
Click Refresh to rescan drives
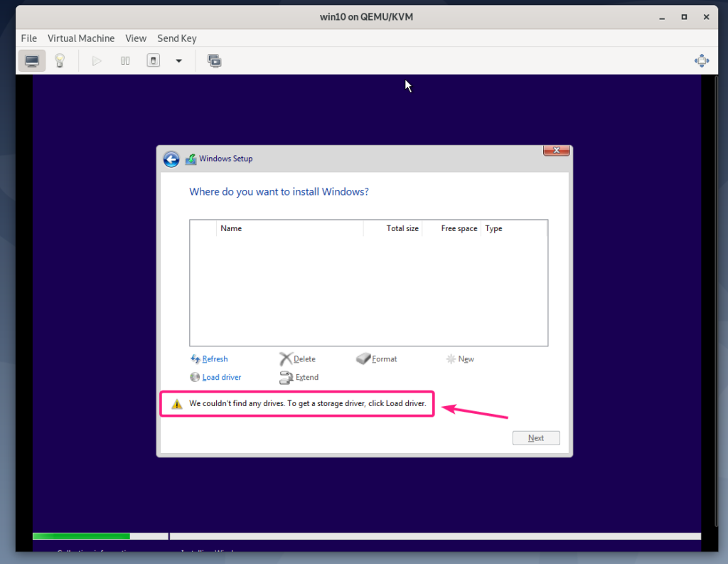[214, 359]
